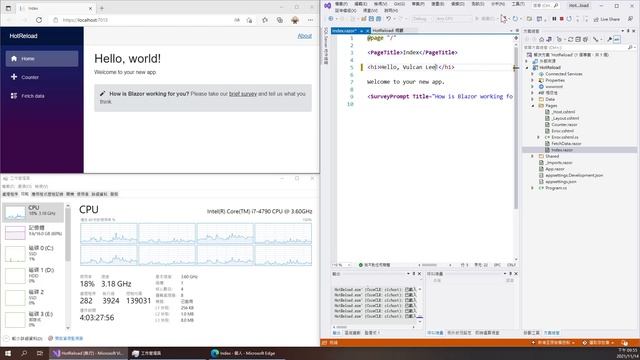The width and height of the screenshot is (640, 360).
Task: Click the profile avatar in Edge toolbar
Action: click(x=295, y=20)
